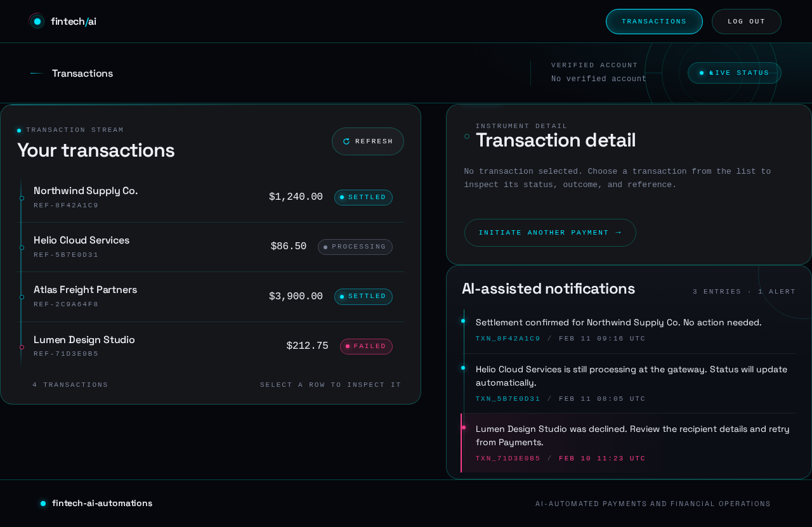Click the fintech/ai logo icon
Screen dimensions: 812x527
coord(37,22)
